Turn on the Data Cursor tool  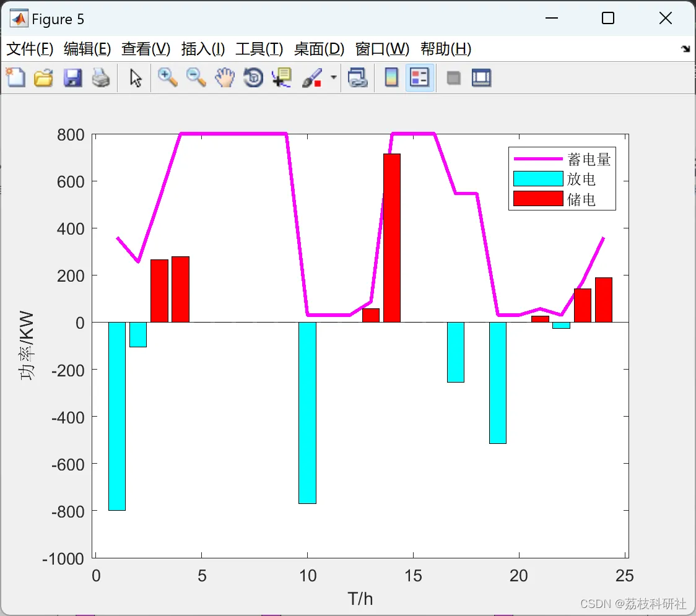click(x=281, y=78)
